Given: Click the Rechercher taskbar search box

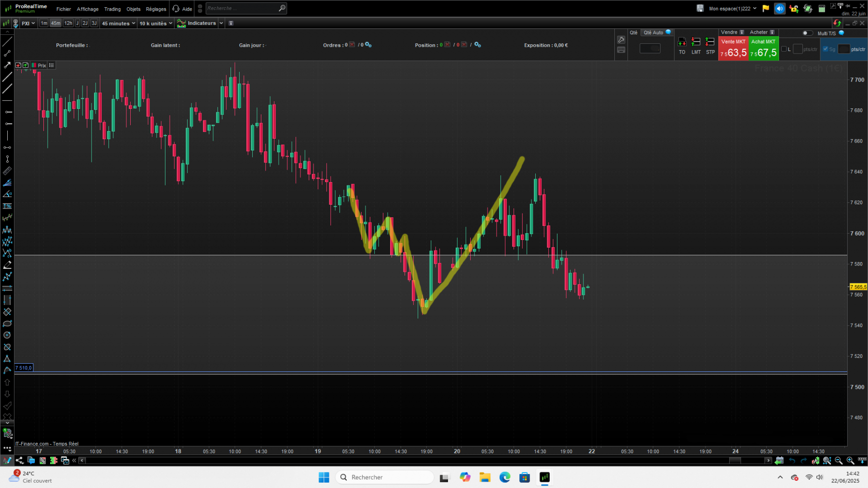Looking at the screenshot, I should 384,477.
